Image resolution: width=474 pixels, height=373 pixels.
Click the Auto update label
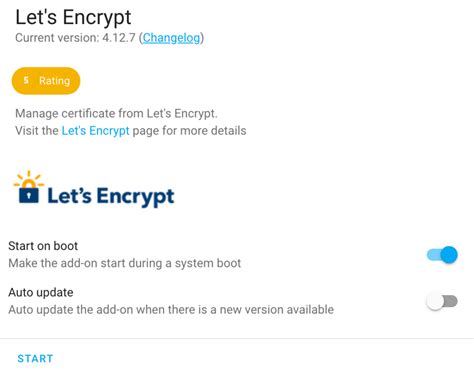(x=41, y=293)
